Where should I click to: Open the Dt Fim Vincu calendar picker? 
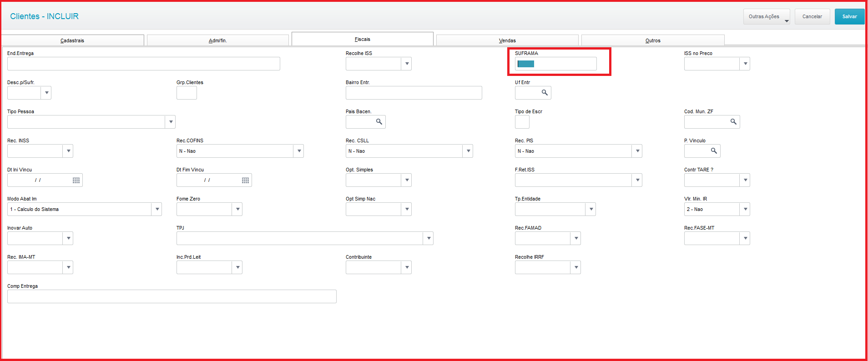pos(245,180)
